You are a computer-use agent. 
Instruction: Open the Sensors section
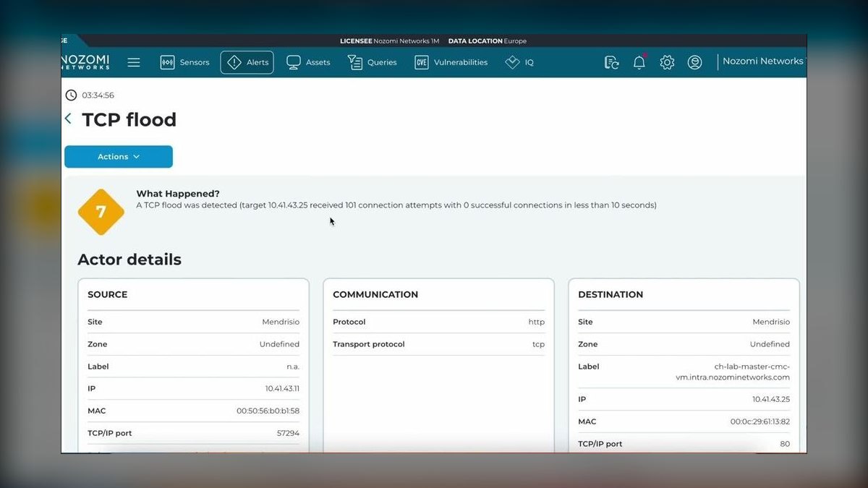[x=185, y=62]
